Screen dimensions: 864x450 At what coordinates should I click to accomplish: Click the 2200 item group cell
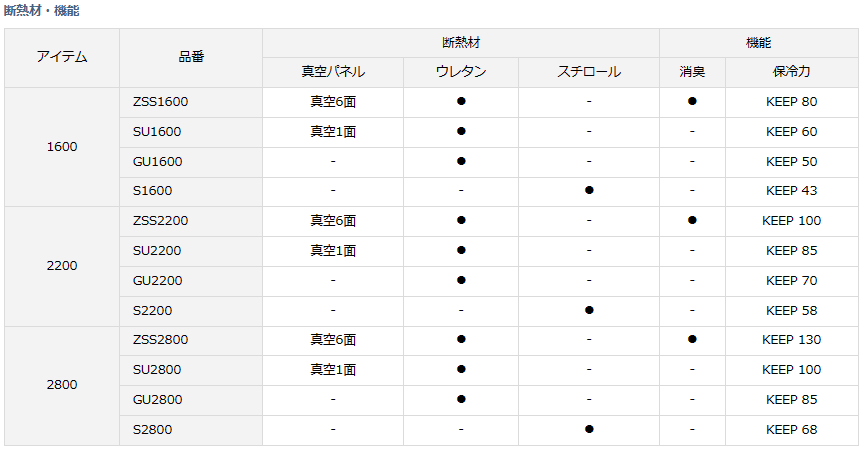coord(62,267)
